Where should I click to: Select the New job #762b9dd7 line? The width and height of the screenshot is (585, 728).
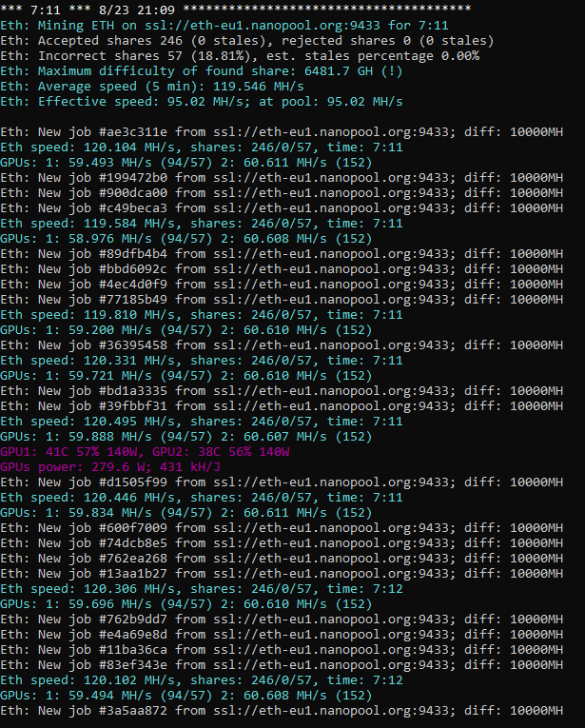click(x=282, y=620)
